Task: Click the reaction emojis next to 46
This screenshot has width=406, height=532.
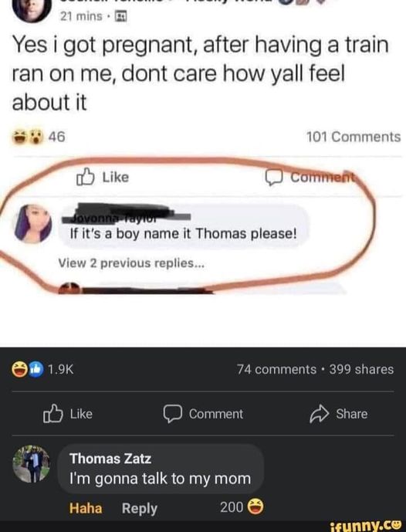Action: pyautogui.click(x=29, y=137)
